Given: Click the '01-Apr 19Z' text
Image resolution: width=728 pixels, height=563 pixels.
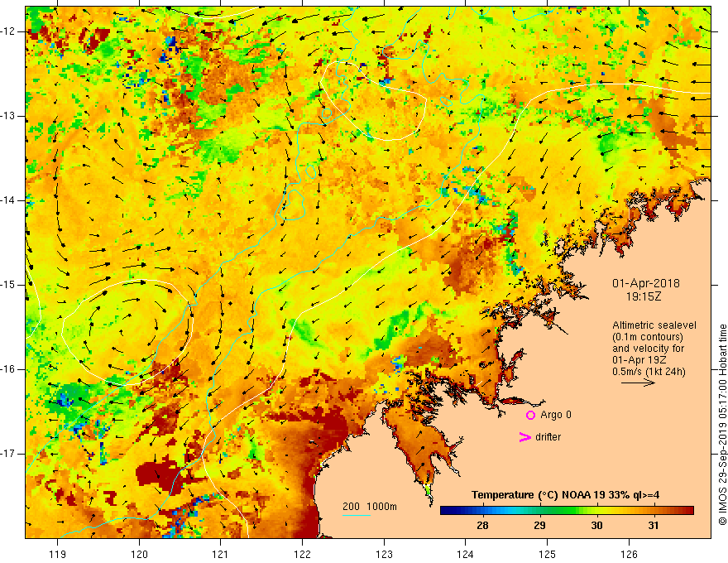Looking at the screenshot, I should tap(641, 360).
